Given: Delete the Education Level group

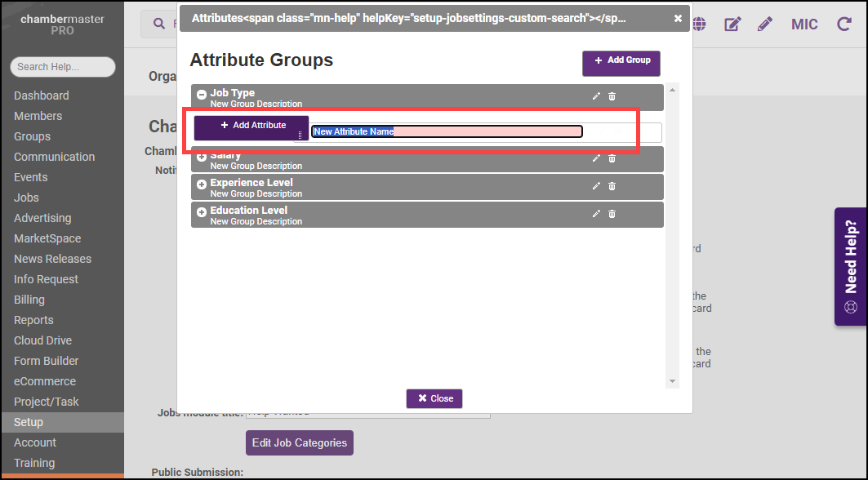Looking at the screenshot, I should tap(612, 214).
